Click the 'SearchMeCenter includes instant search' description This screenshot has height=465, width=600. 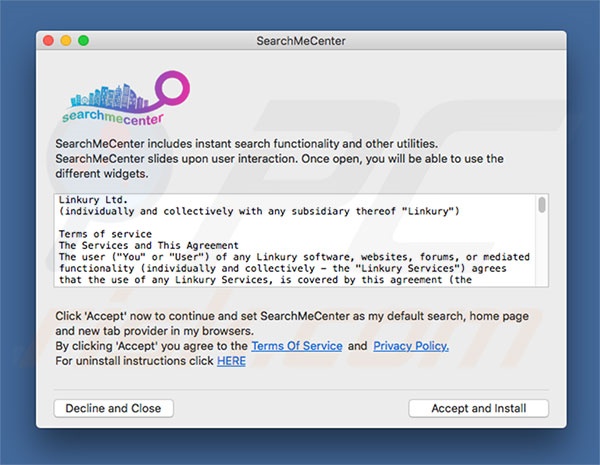pyautogui.click(x=279, y=159)
